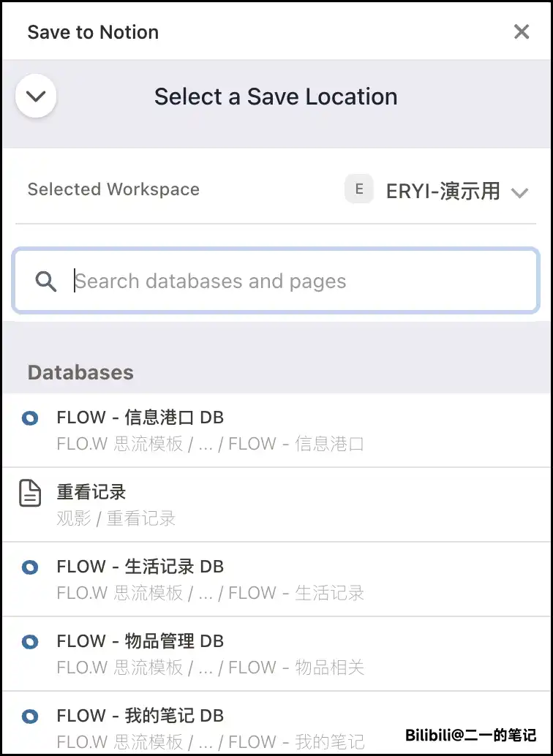This screenshot has width=553, height=756.
Task: Click the database icon beside FLOW - 信息港口 DB
Action: click(30, 418)
